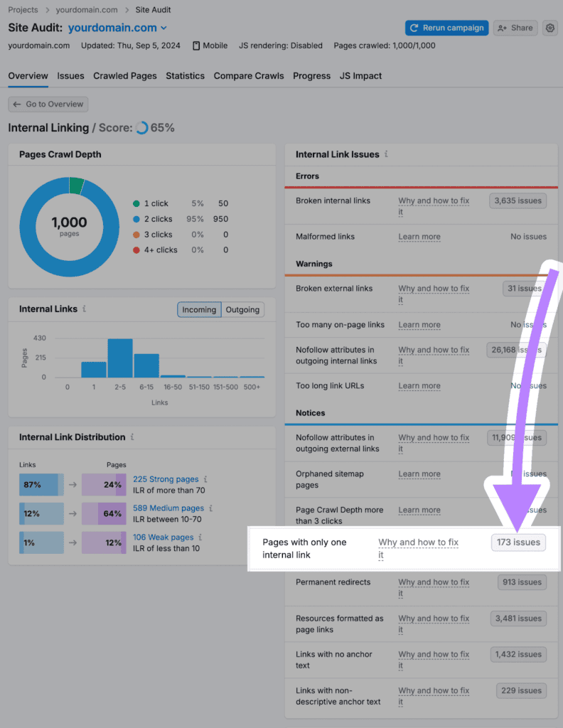
Task: Click info icon next to Internal Links
Action: 85,309
